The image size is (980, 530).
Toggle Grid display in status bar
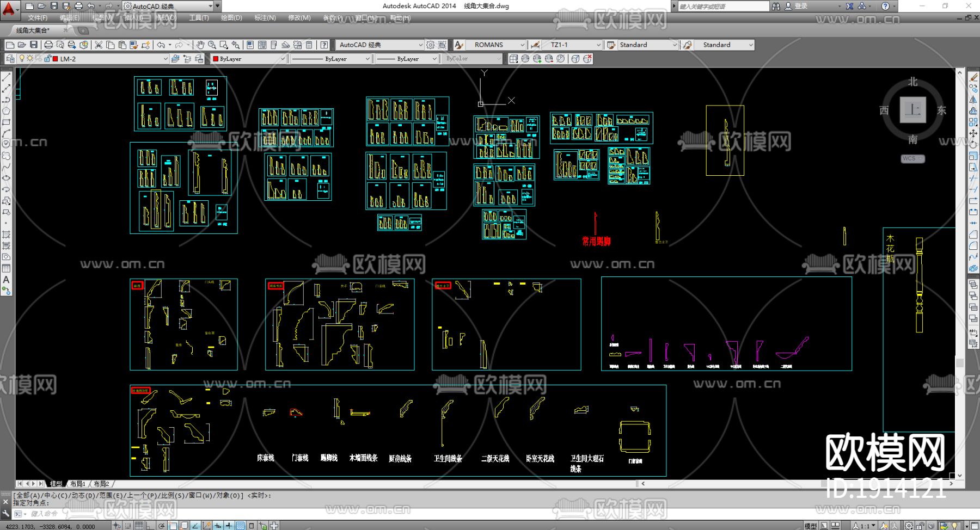click(x=139, y=526)
